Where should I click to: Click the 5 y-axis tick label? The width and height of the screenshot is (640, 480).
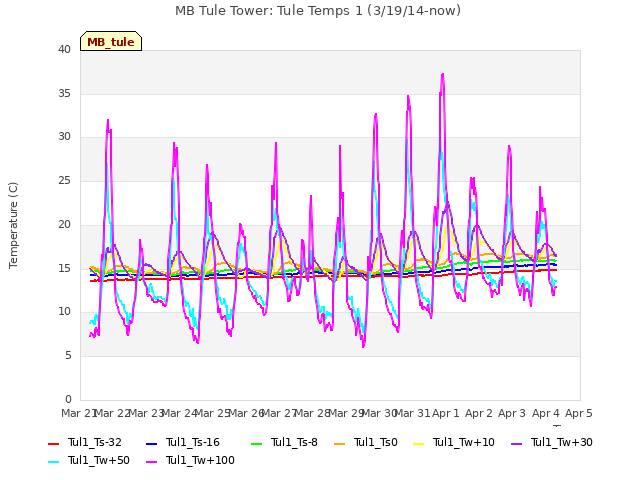pos(68,356)
